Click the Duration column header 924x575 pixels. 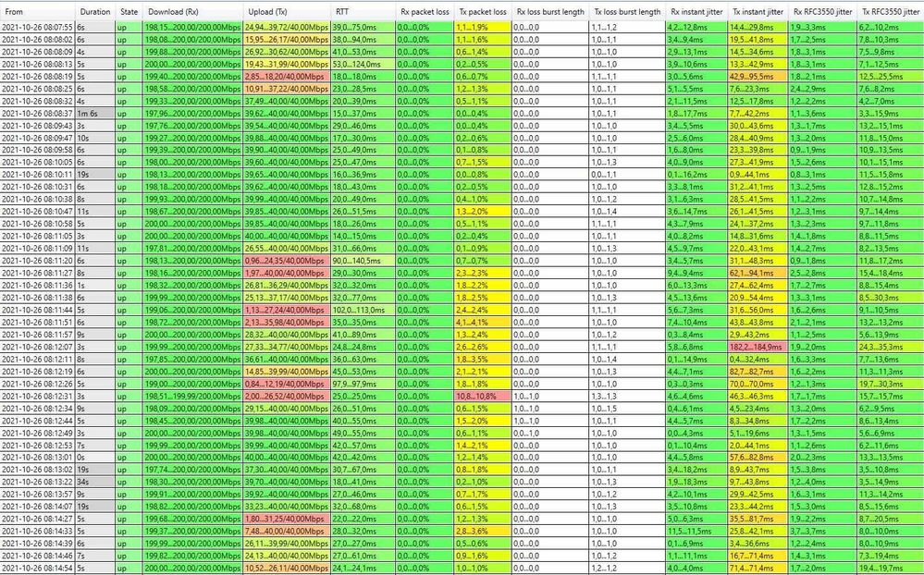click(95, 11)
